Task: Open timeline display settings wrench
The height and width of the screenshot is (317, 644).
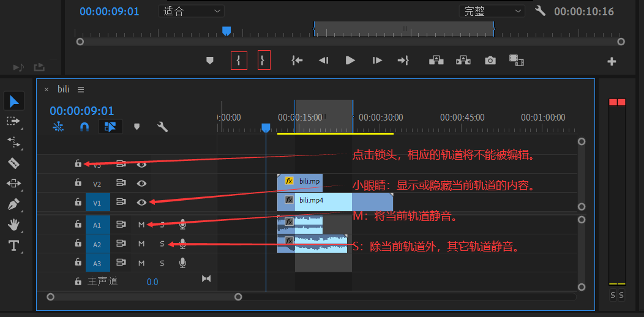Action: click(x=163, y=127)
